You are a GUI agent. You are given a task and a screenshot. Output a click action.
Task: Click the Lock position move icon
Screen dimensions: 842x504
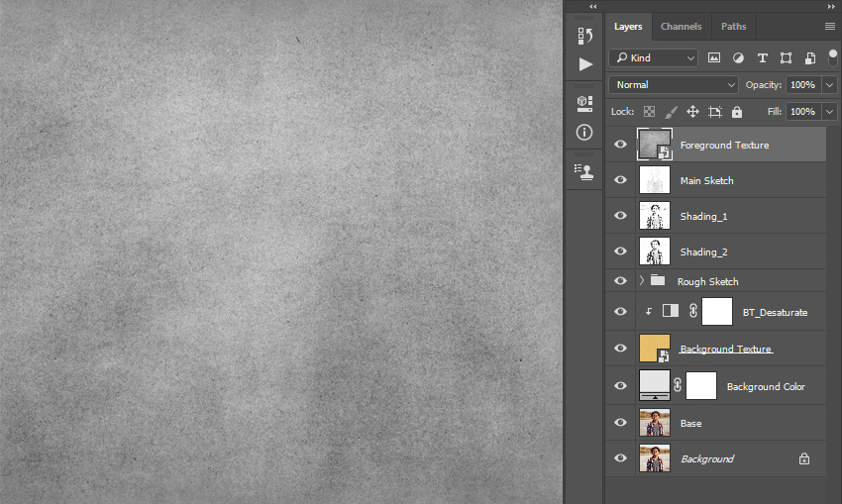tap(692, 112)
